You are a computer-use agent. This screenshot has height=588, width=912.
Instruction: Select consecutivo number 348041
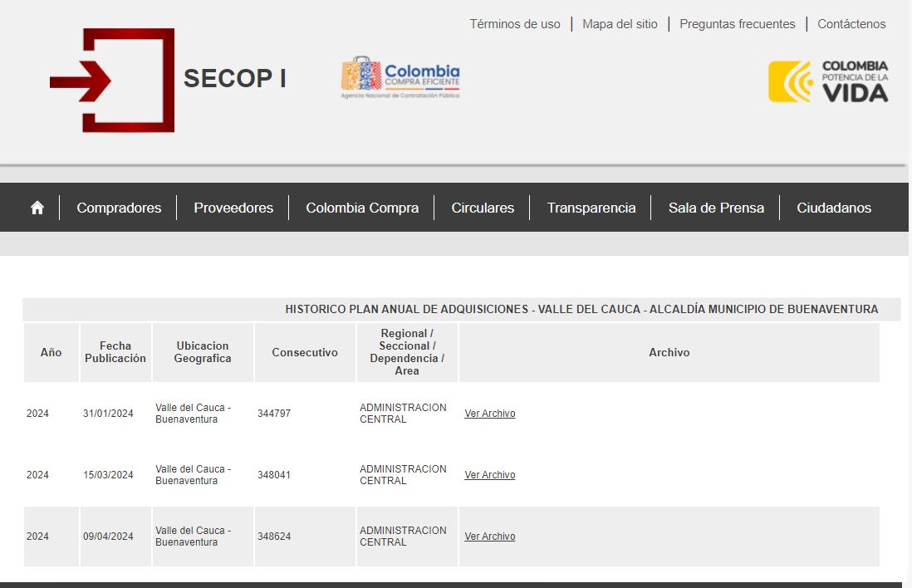274,475
